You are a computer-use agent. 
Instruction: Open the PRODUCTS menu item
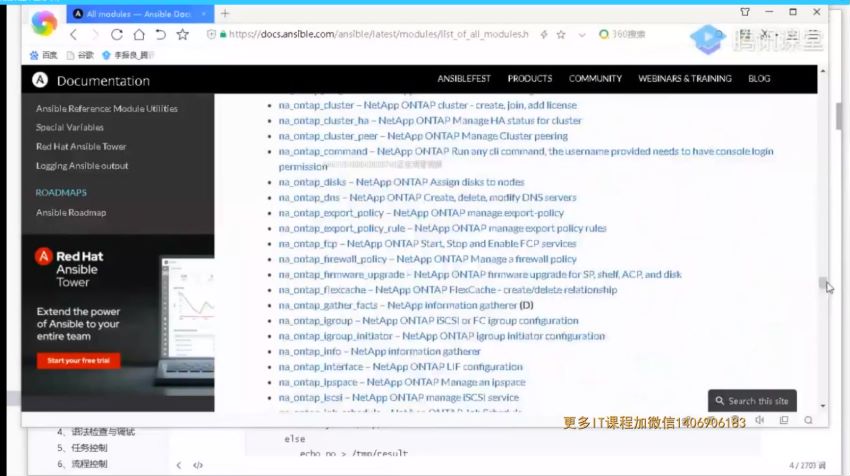[530, 79]
